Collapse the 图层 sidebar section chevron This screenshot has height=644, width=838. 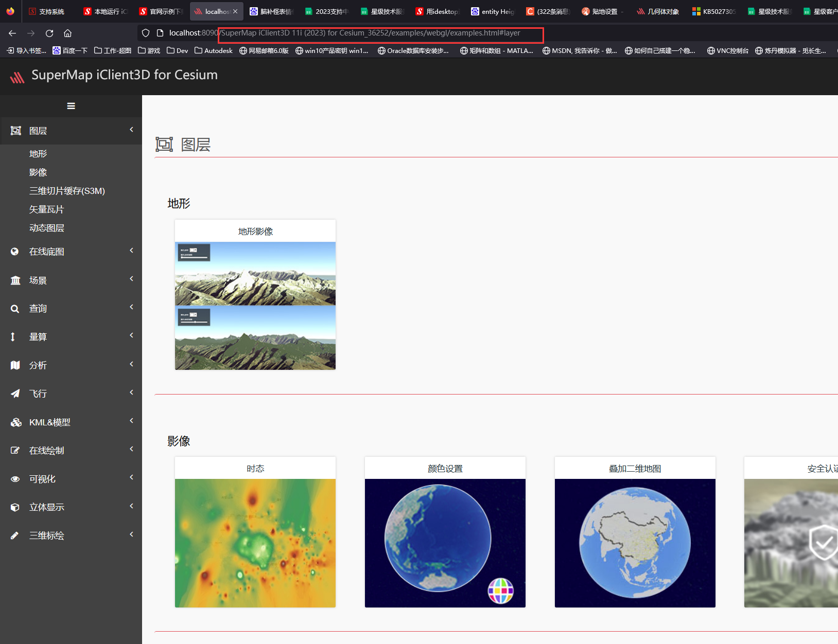(132, 130)
